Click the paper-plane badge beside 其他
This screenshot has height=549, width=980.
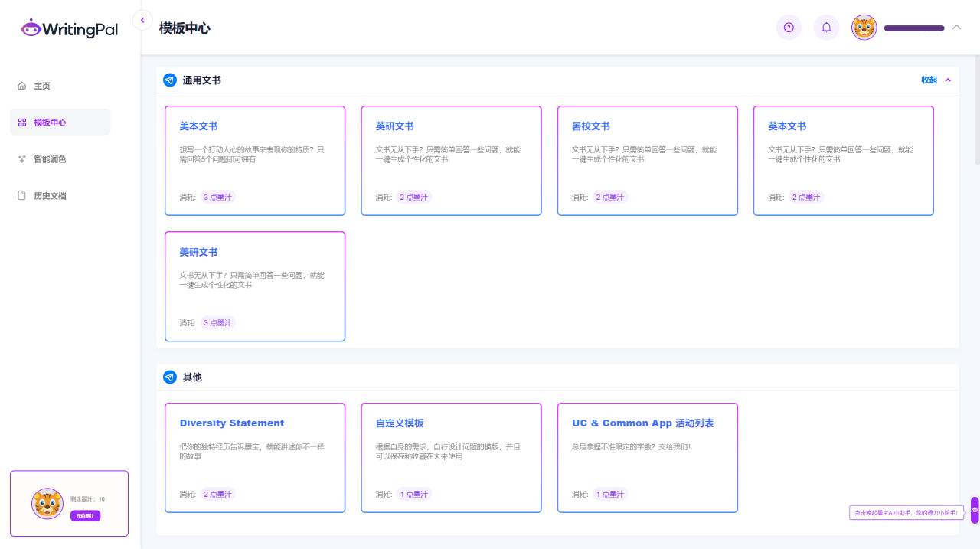(x=170, y=377)
